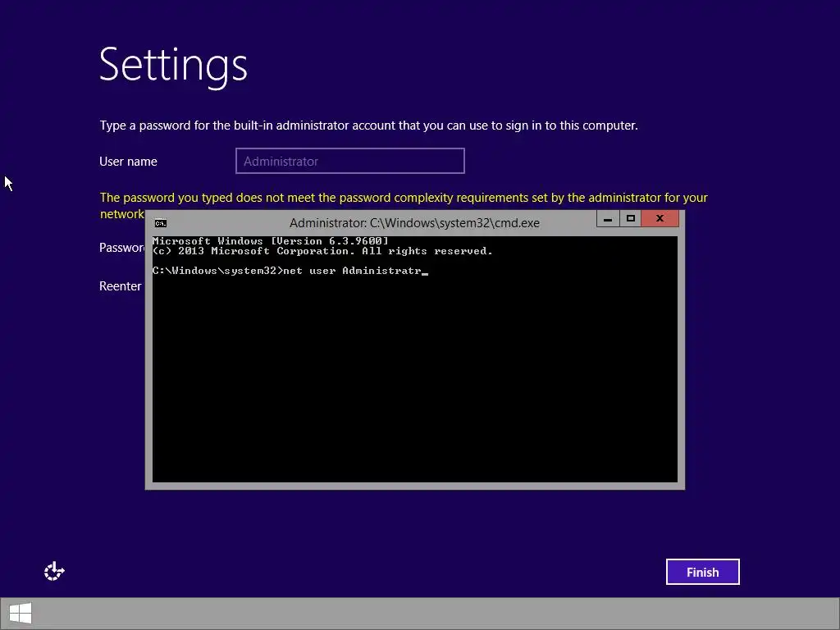Click the 'net user Administratr' command line
840x630 pixels.
290,271
